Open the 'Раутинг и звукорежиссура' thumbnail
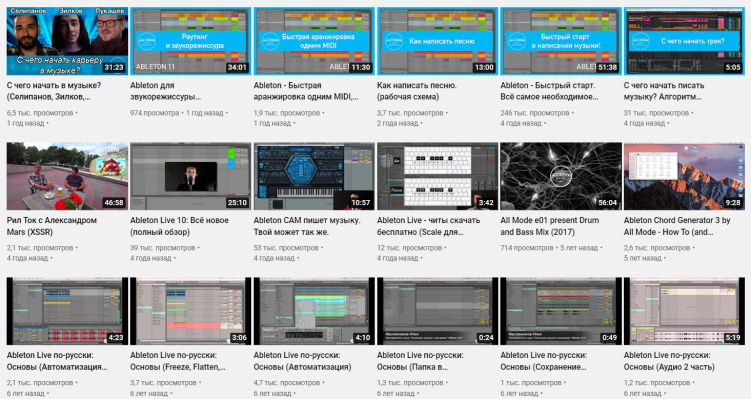 pyautogui.click(x=191, y=41)
